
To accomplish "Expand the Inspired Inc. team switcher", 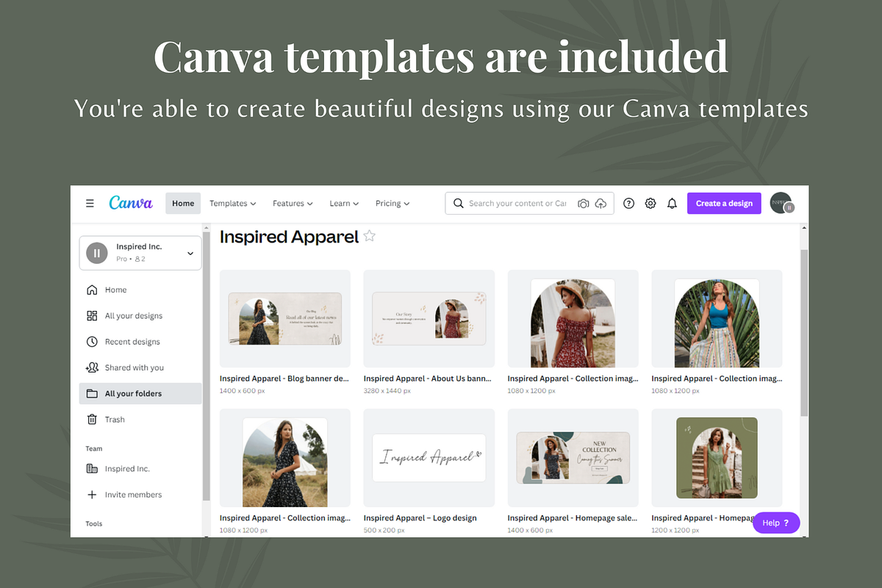I will [190, 253].
